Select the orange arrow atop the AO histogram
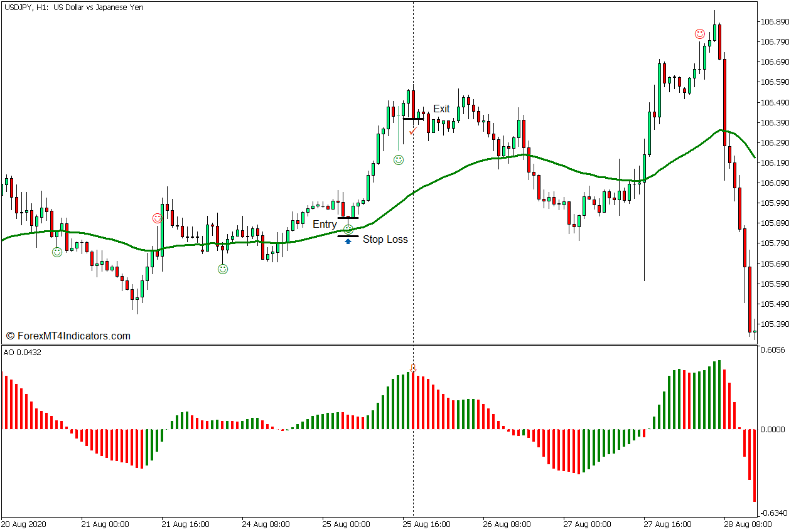This screenshot has width=801, height=532. click(412, 368)
